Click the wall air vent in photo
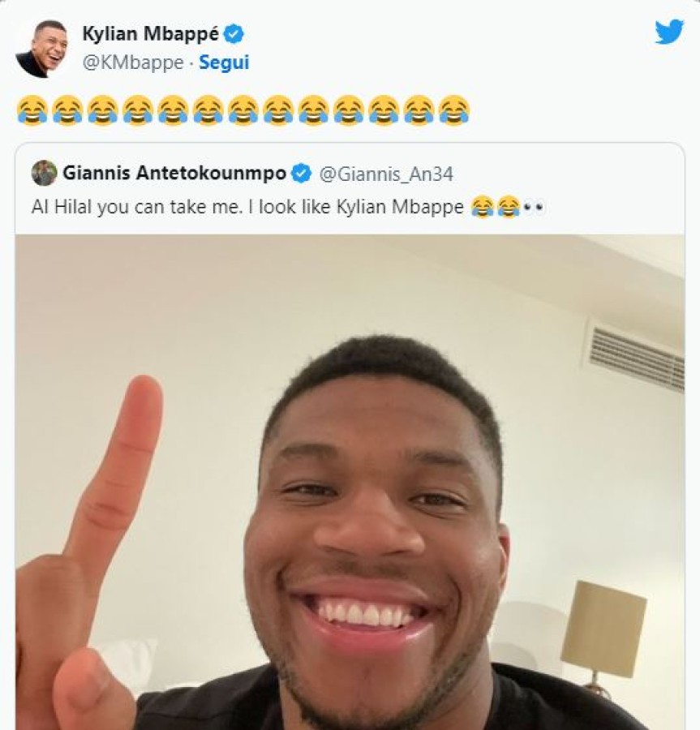 pos(637,359)
